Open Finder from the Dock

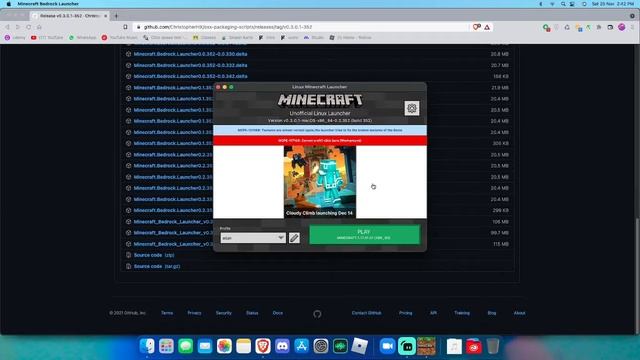tap(147, 346)
